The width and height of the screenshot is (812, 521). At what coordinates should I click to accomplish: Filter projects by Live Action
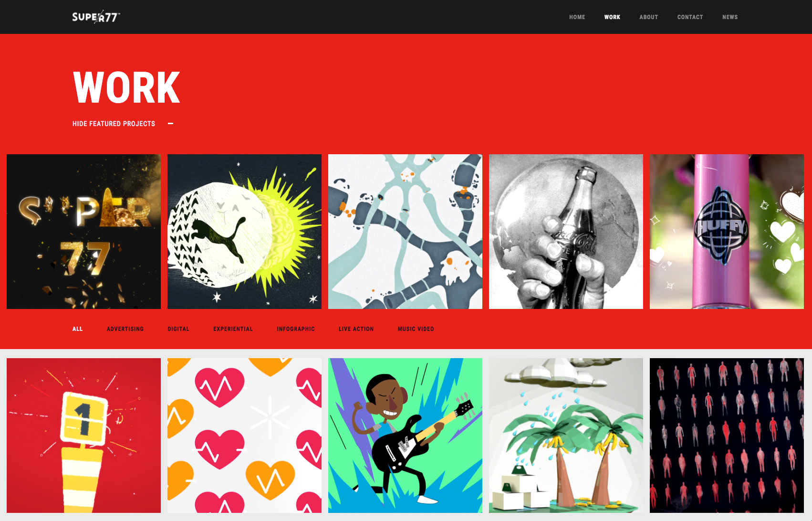pyautogui.click(x=356, y=329)
